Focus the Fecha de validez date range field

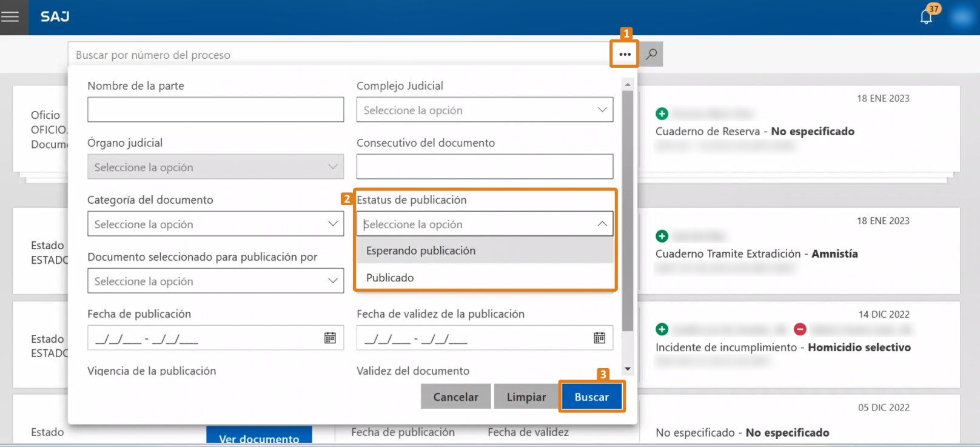point(485,338)
